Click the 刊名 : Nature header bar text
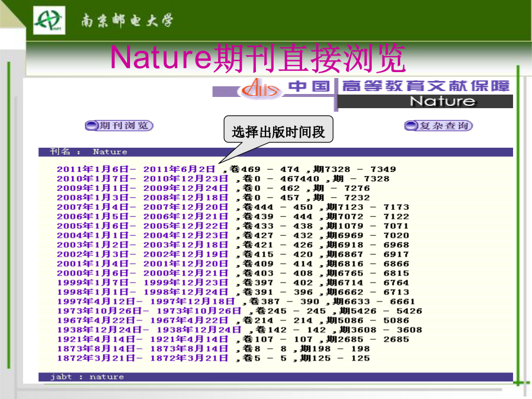532x399 pixels. [x=89, y=152]
